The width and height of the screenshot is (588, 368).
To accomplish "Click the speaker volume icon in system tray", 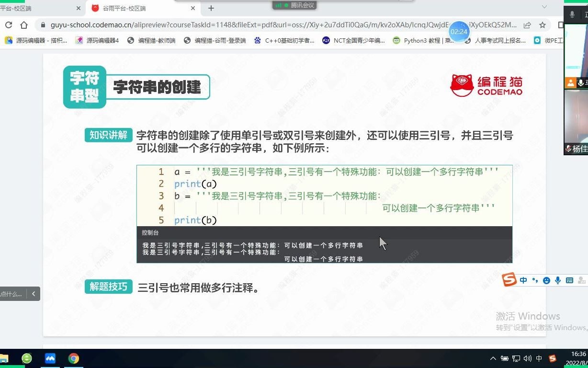I will click(528, 358).
